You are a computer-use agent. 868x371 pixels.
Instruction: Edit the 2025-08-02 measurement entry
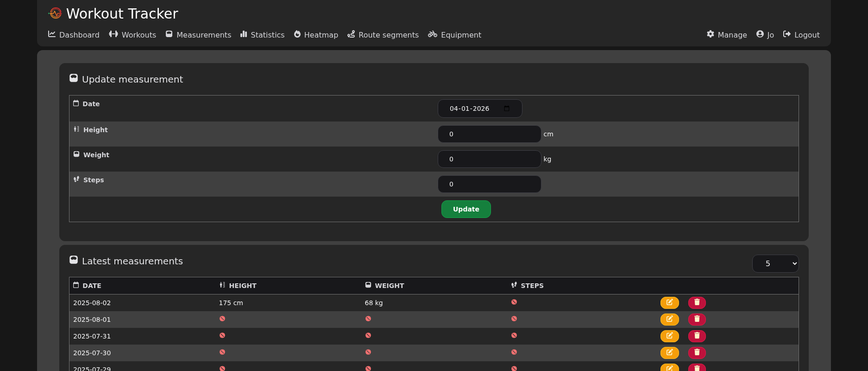(x=669, y=303)
